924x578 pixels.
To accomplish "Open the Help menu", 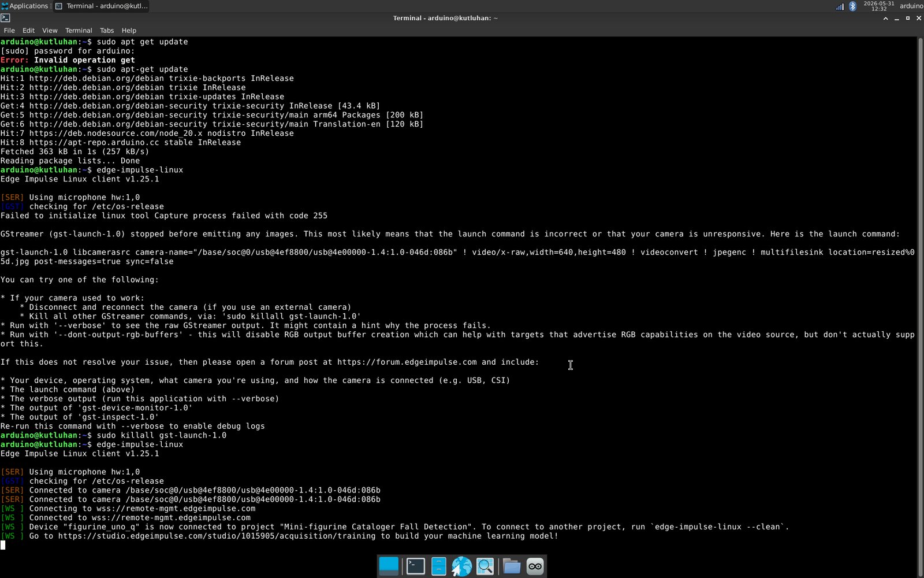I will tap(129, 31).
